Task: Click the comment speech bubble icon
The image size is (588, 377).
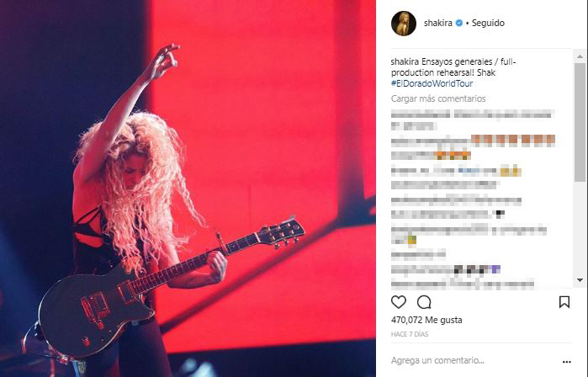Action: [424, 302]
